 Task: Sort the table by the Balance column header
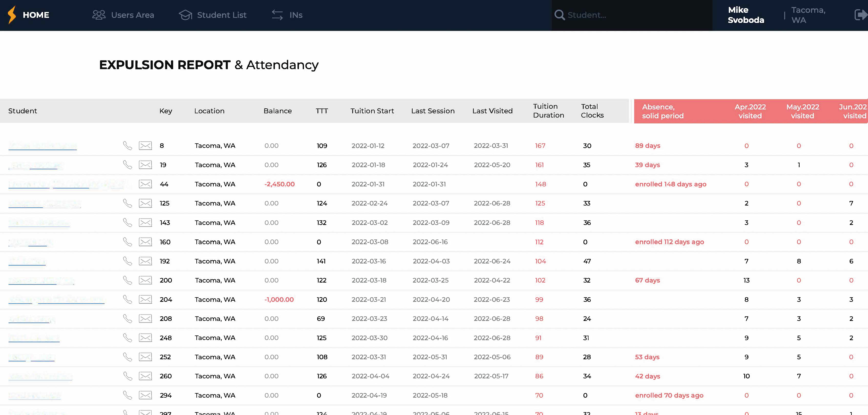278,111
